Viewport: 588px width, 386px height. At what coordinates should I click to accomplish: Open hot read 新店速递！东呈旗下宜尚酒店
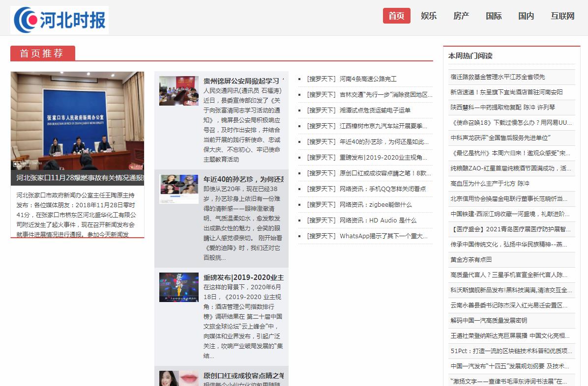point(506,92)
